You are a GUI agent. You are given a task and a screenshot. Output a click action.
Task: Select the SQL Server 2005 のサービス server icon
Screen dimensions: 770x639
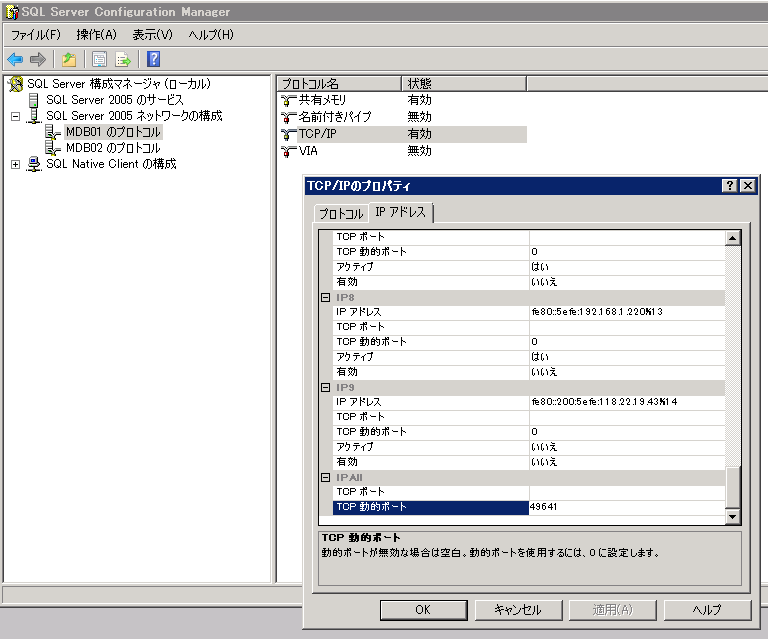tap(34, 100)
